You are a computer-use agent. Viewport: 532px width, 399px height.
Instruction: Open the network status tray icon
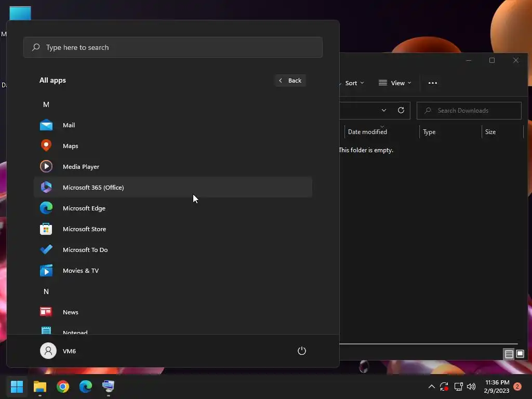pyautogui.click(x=458, y=387)
